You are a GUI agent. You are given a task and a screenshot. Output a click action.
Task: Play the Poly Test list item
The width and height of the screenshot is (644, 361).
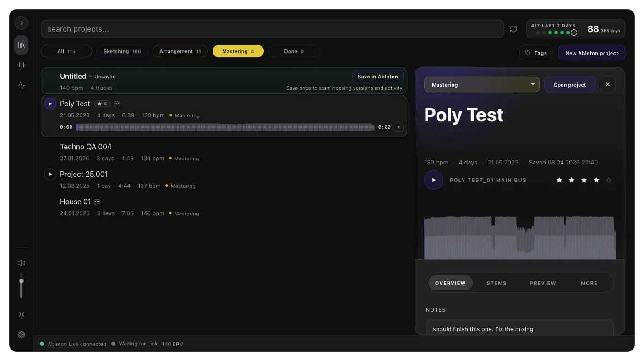point(50,104)
